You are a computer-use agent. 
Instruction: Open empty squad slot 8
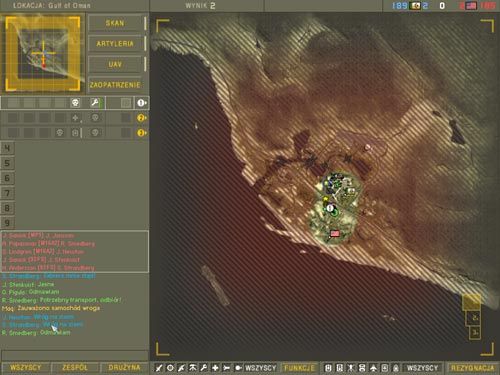click(7, 208)
